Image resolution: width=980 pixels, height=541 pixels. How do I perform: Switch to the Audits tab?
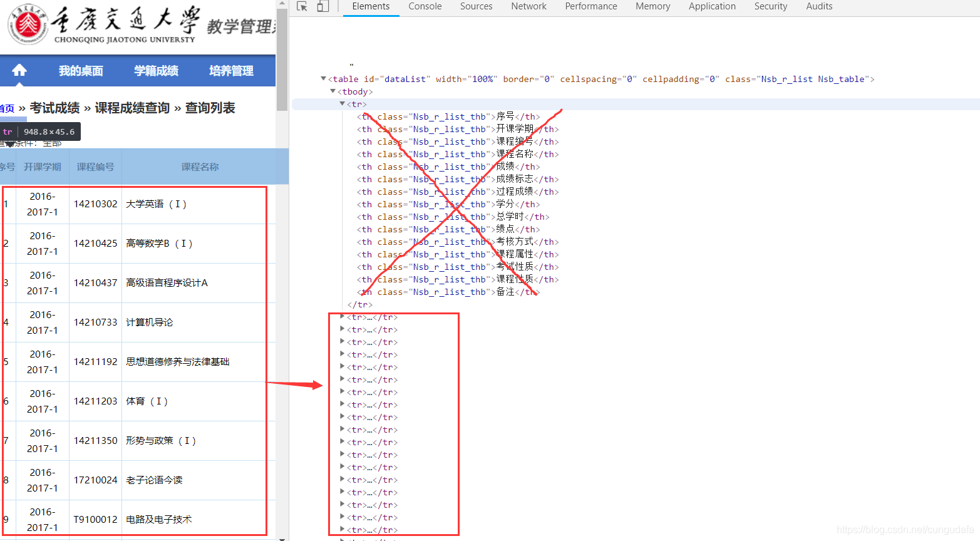(x=819, y=6)
